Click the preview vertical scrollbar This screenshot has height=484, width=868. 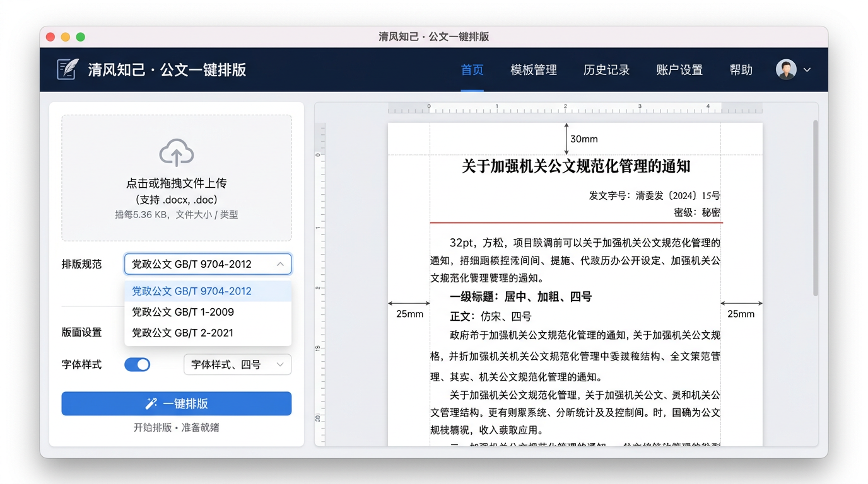pos(815,208)
